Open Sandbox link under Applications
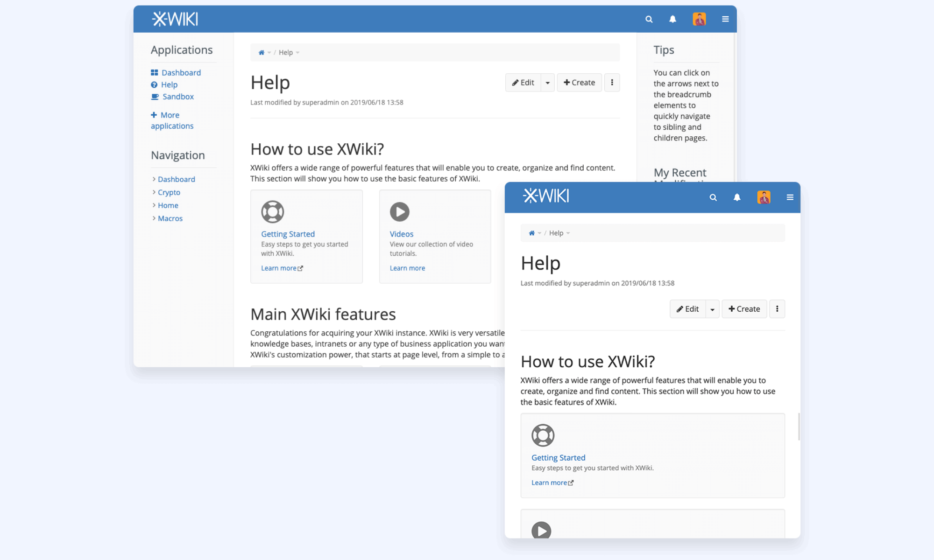Viewport: 934px width, 560px height. 178,97
